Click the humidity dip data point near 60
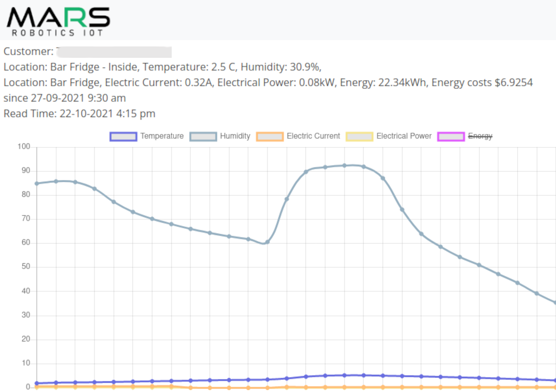This screenshot has width=556, height=392. tap(267, 242)
